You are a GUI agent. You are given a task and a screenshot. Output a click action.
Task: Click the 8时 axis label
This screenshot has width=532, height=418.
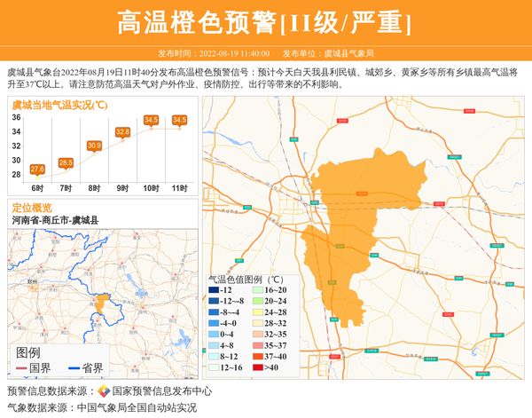point(94,188)
